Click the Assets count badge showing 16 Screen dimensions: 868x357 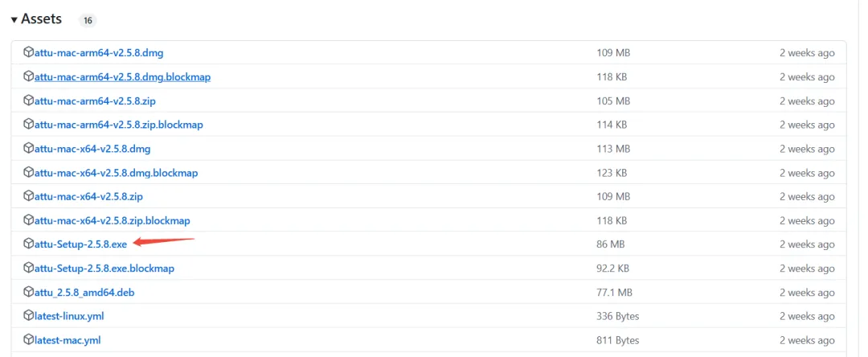click(x=88, y=20)
